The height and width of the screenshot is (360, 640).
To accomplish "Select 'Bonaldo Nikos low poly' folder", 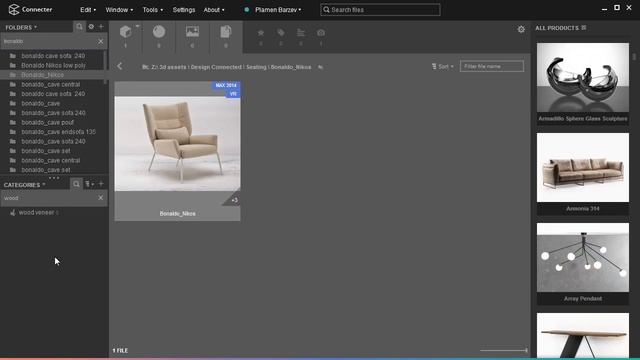I will pos(53,65).
